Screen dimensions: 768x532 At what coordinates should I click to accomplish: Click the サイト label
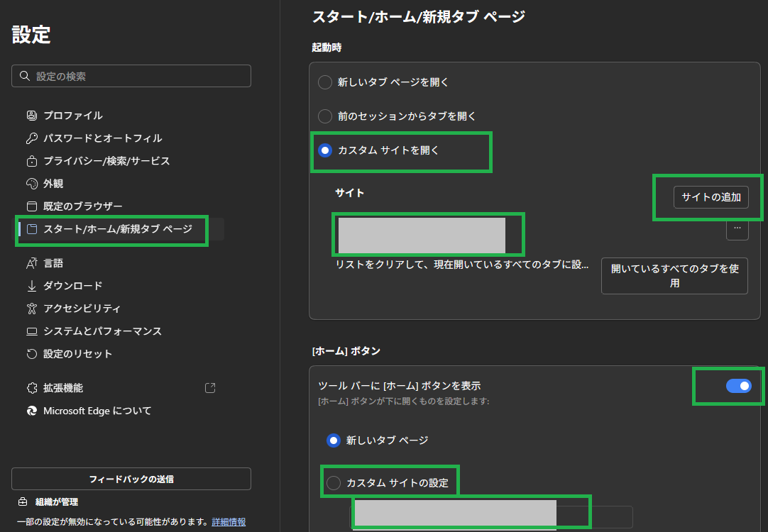pos(349,193)
